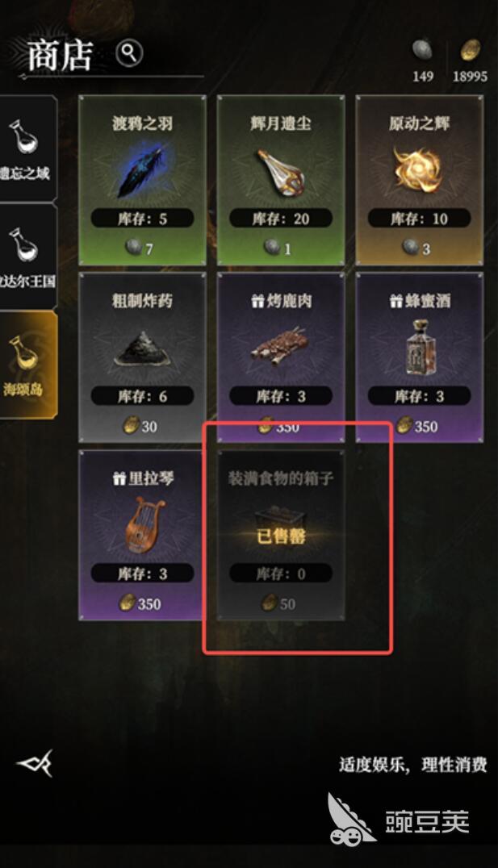Tap the gold coin currency icon
Viewport: 498px width, 868px height.
(x=471, y=51)
